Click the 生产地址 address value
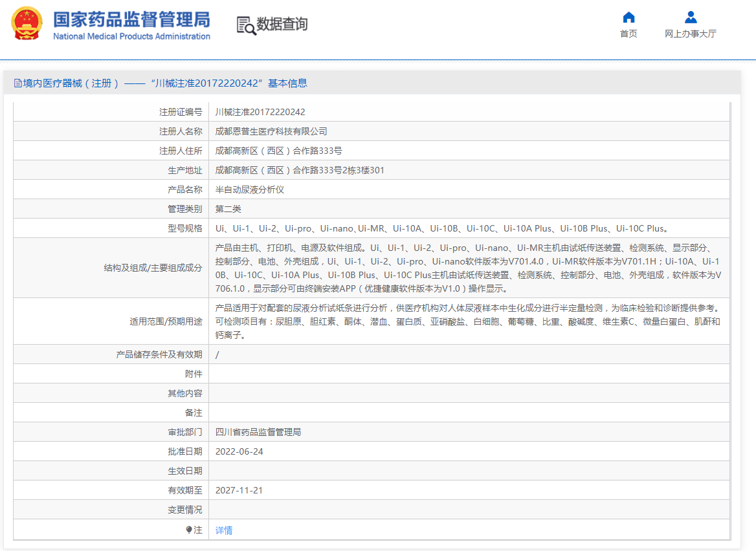The width and height of the screenshot is (756, 551). (x=300, y=170)
